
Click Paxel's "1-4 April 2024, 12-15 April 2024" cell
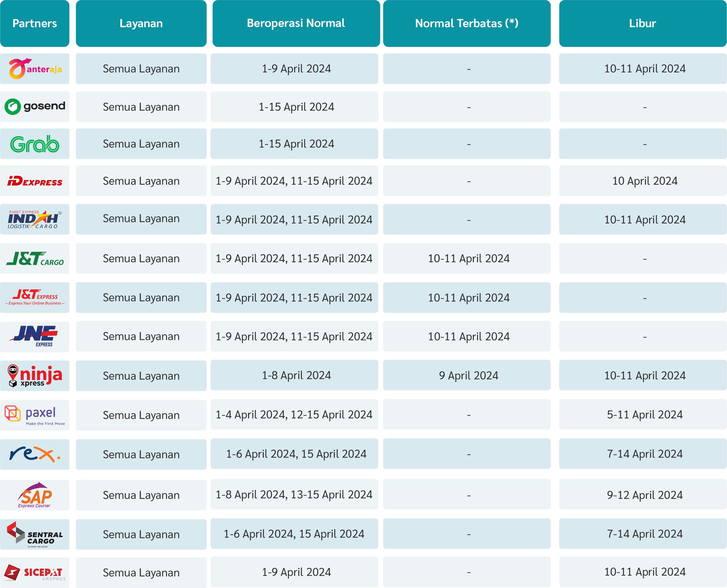tap(294, 414)
